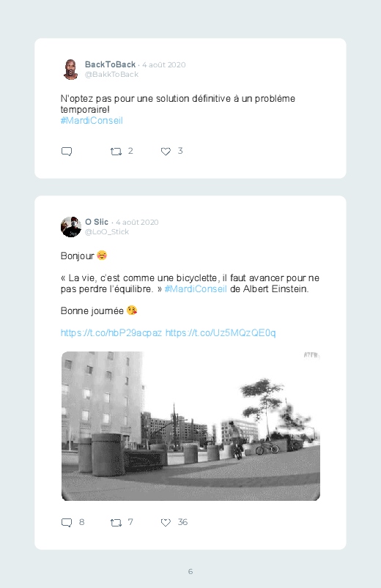The image size is (381, 588).
Task: Follow the t.co/hbP29acpaz link
Action: [111, 333]
